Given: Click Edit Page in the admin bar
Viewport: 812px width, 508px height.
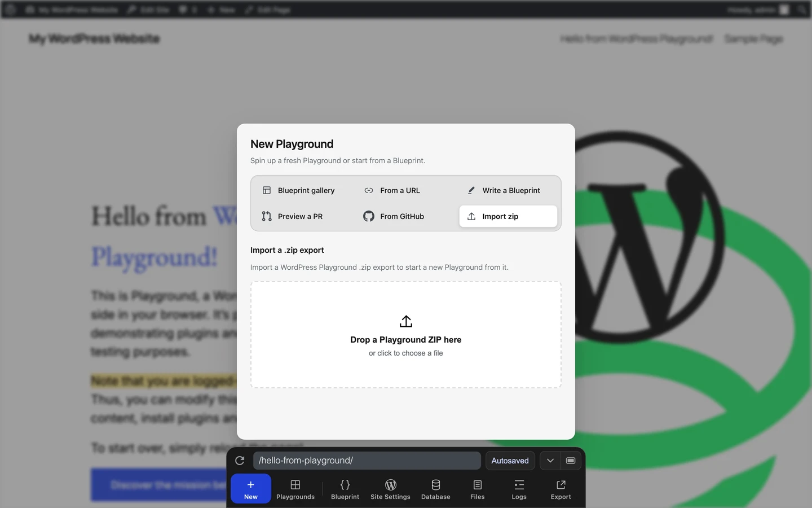Looking at the screenshot, I should (x=268, y=10).
